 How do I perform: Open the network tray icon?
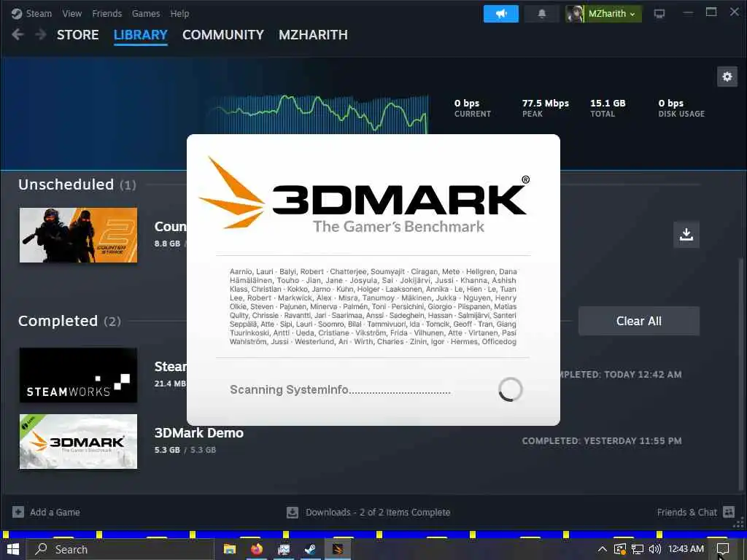(638, 550)
